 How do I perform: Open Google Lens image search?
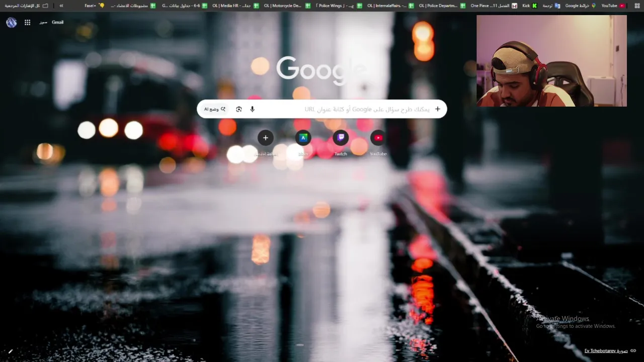[238, 109]
